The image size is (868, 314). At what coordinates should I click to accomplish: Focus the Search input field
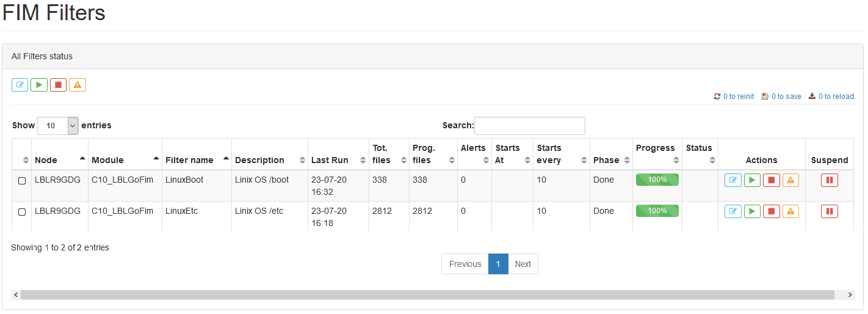point(530,126)
